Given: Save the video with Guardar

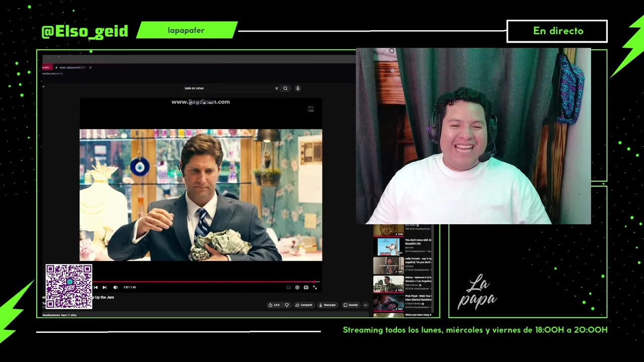Looking at the screenshot, I should (351, 305).
